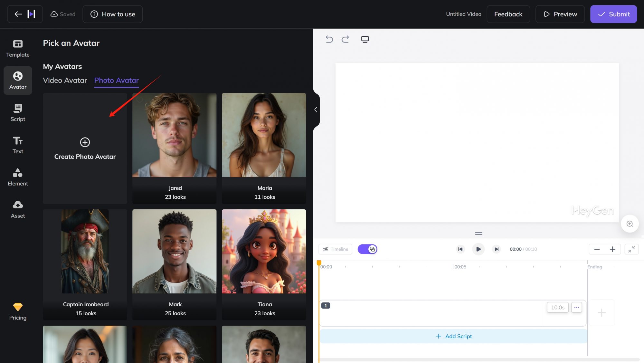
Task: Open the How to use help
Action: pos(112,14)
